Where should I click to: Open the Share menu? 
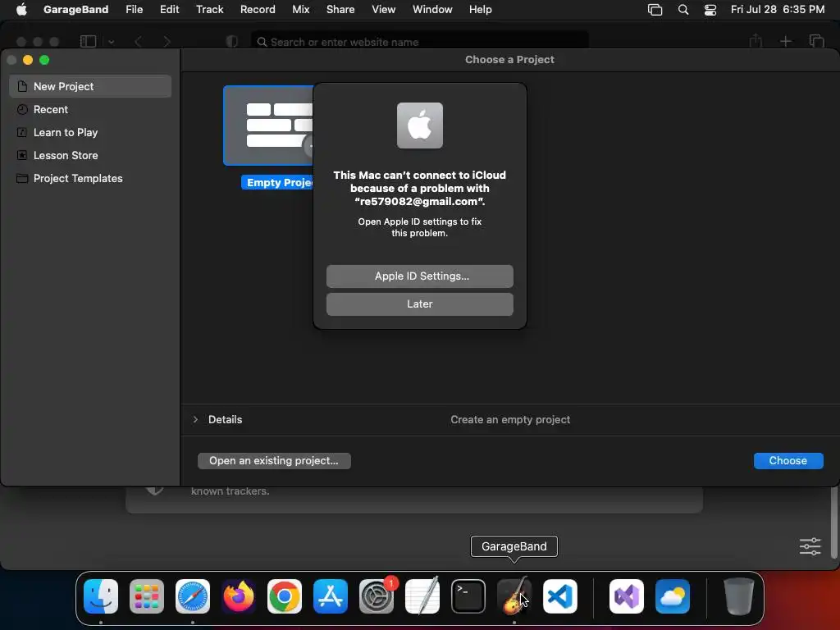[x=340, y=10]
